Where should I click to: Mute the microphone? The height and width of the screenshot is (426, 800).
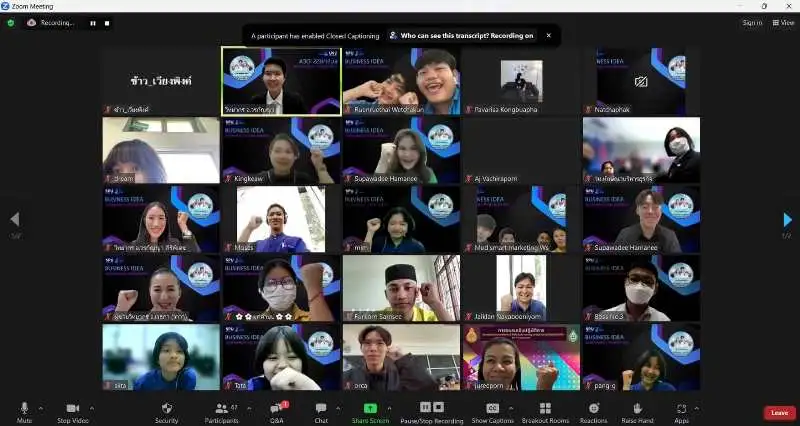click(24, 411)
